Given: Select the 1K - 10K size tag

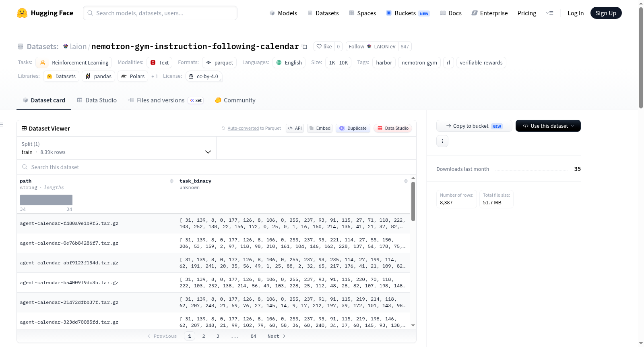Looking at the screenshot, I should point(339,62).
